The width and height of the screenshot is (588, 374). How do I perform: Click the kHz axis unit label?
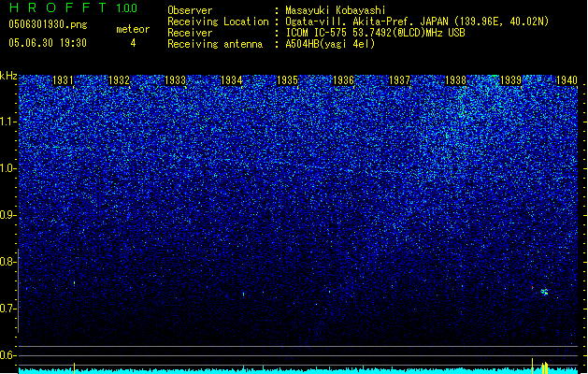(8, 76)
